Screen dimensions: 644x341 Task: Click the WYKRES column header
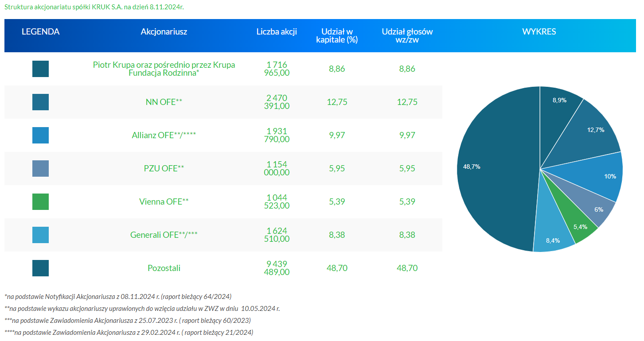coord(539,32)
